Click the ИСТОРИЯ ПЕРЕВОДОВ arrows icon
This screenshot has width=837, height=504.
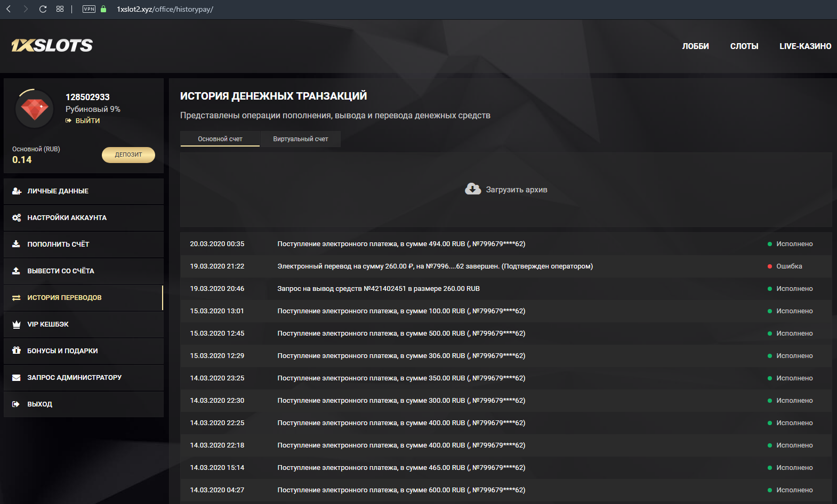point(16,298)
